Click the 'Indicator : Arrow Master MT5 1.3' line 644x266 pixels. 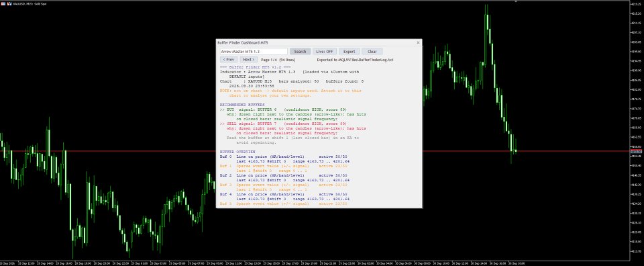point(290,71)
